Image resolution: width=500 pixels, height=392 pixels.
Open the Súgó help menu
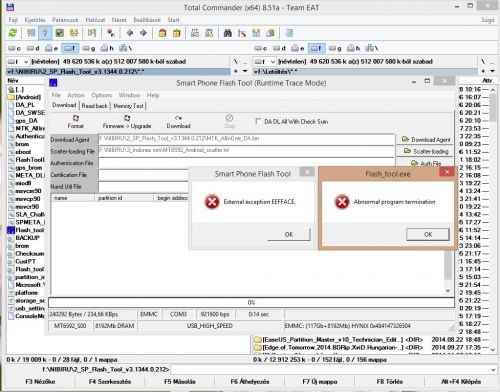click(x=487, y=20)
